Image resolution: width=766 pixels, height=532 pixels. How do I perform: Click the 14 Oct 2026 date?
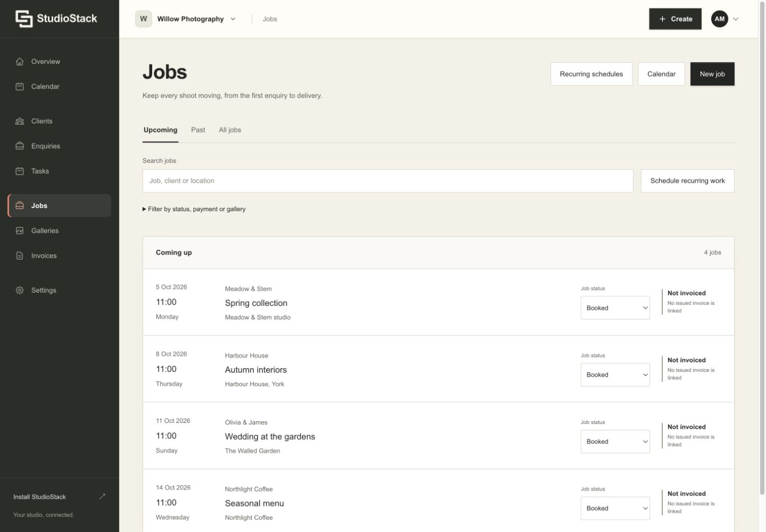click(x=173, y=487)
